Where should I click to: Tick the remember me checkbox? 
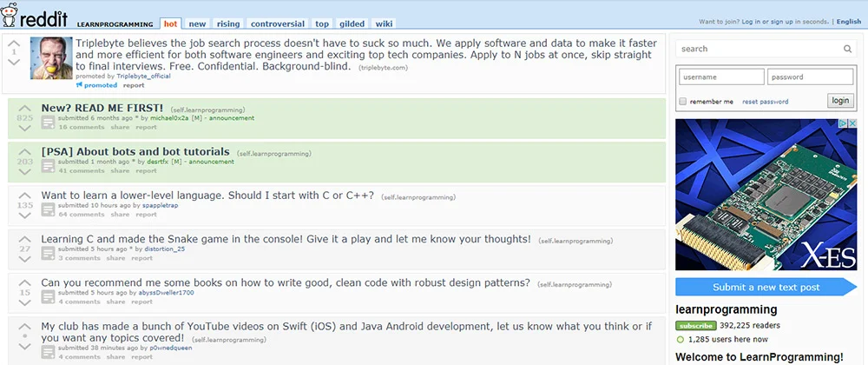tap(683, 102)
